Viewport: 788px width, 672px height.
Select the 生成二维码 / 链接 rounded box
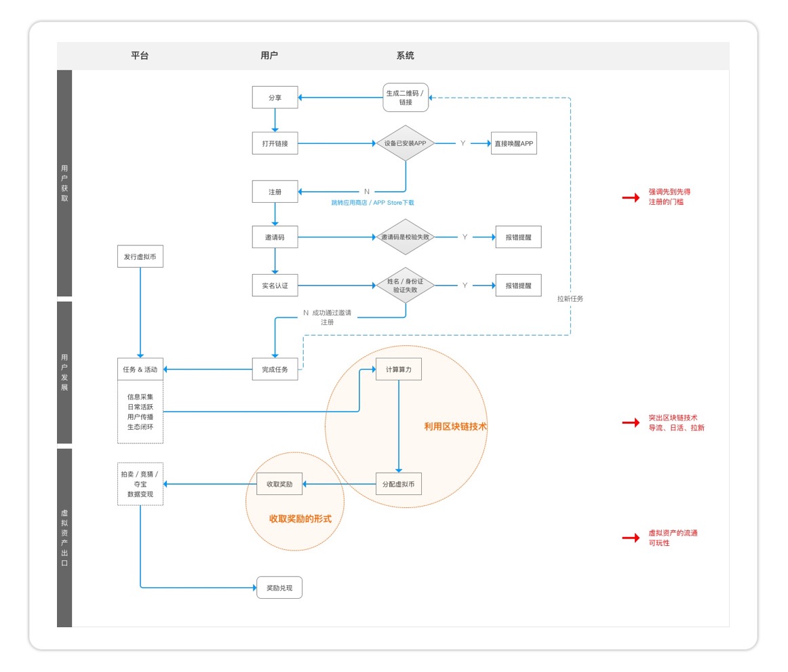[406, 98]
